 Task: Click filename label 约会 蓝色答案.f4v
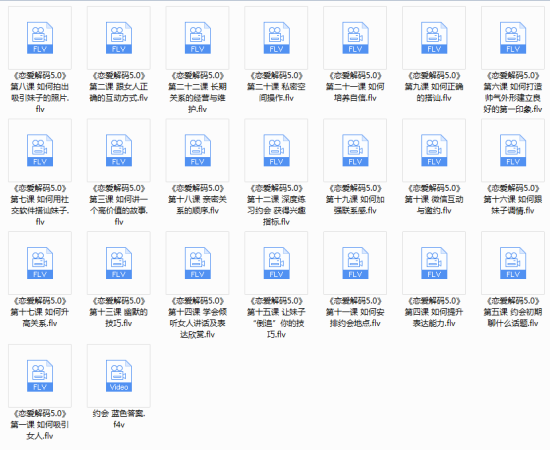(119, 419)
